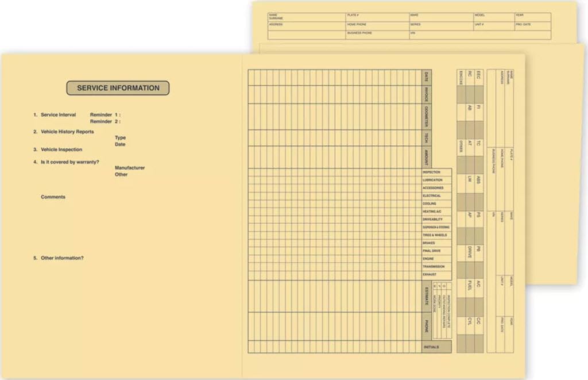The width and height of the screenshot is (588, 380).
Task: Click the 'Service Interval' label
Action: coord(58,114)
